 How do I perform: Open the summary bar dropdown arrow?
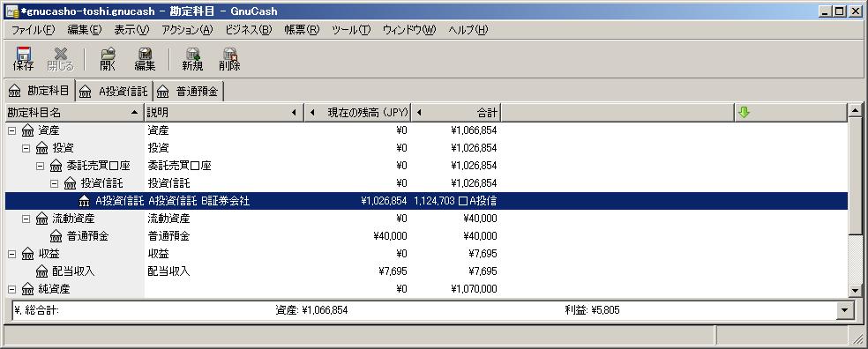pyautogui.click(x=844, y=310)
